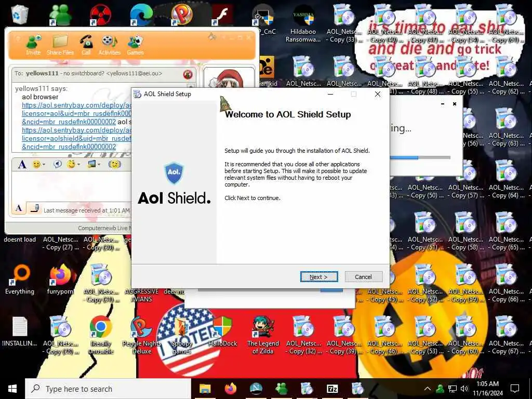This screenshot has width=532, height=399.
Task: Select the Flash desktop shortcut icon
Action: (x=222, y=15)
